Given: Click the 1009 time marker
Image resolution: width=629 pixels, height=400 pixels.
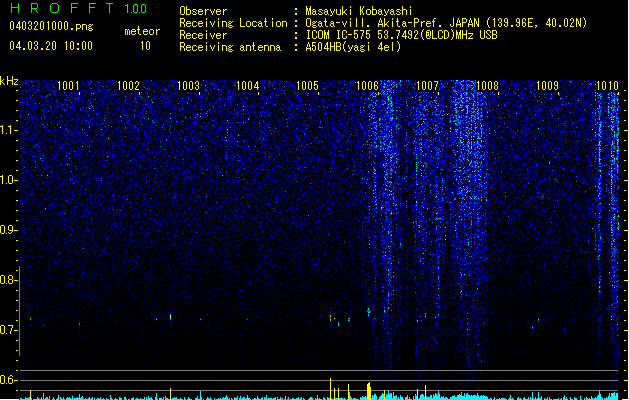Looking at the screenshot, I should [547, 85].
